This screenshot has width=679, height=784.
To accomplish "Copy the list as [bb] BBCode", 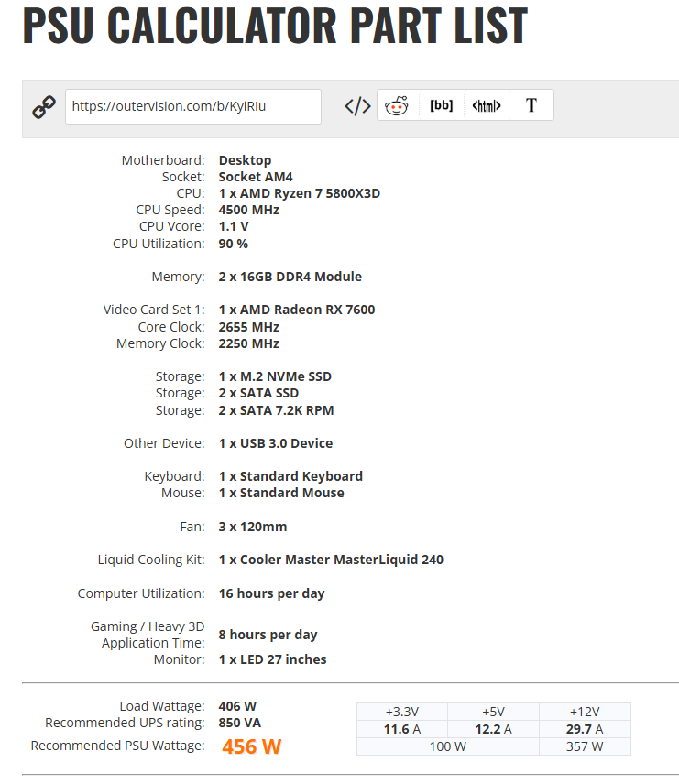I will (442, 105).
